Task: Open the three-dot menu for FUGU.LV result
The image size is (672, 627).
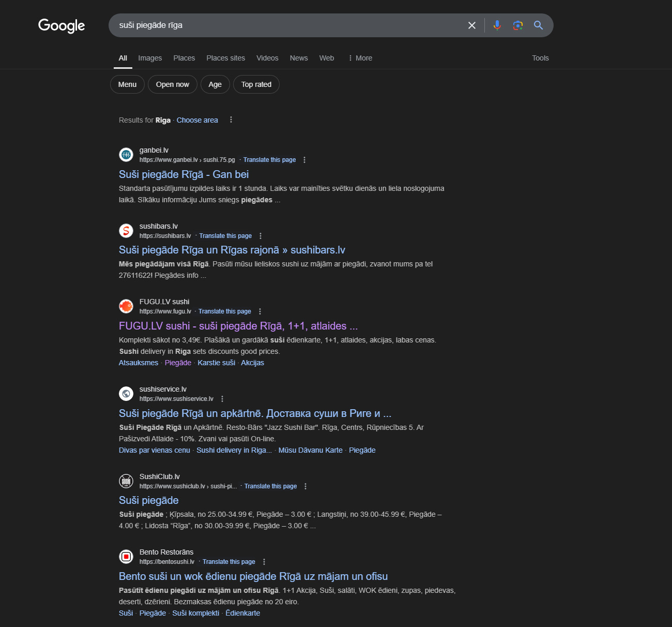Action: (260, 311)
